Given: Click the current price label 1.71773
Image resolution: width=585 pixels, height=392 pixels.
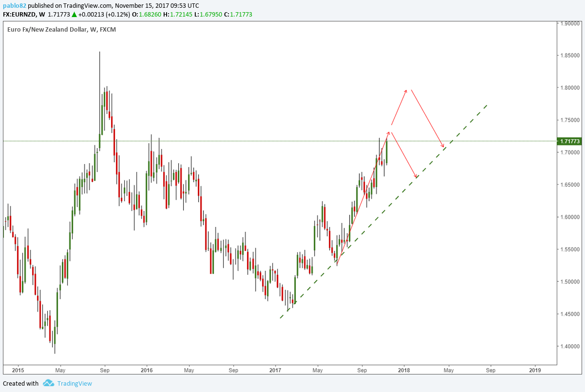Looking at the screenshot, I should (x=568, y=141).
